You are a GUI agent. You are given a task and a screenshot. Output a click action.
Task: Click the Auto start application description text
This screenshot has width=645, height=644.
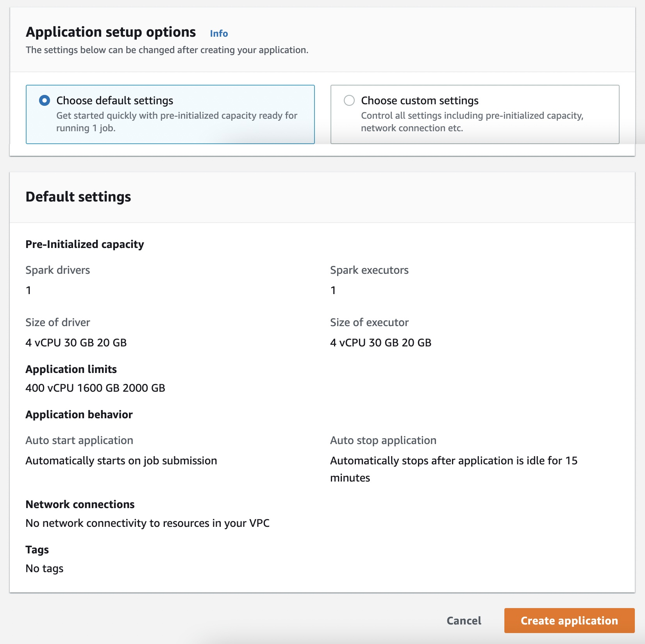(x=121, y=460)
